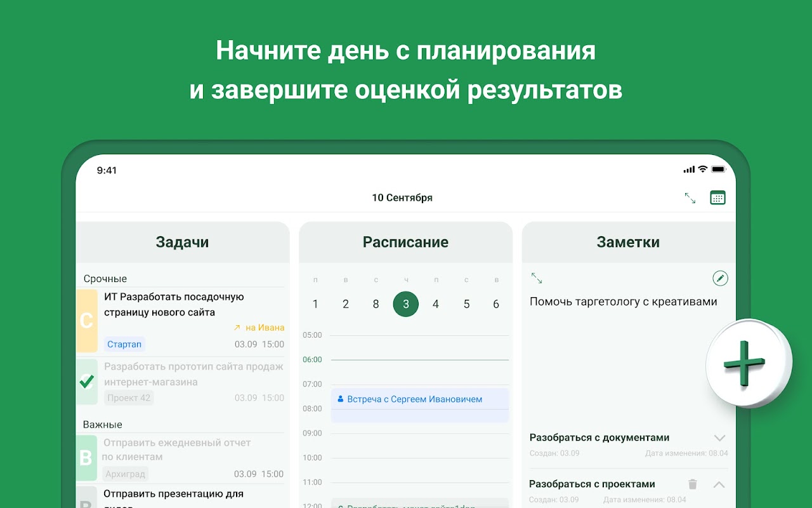Screen dimensions: 812x508
Task: Click the 07:00 time slot label
Action: tap(312, 384)
